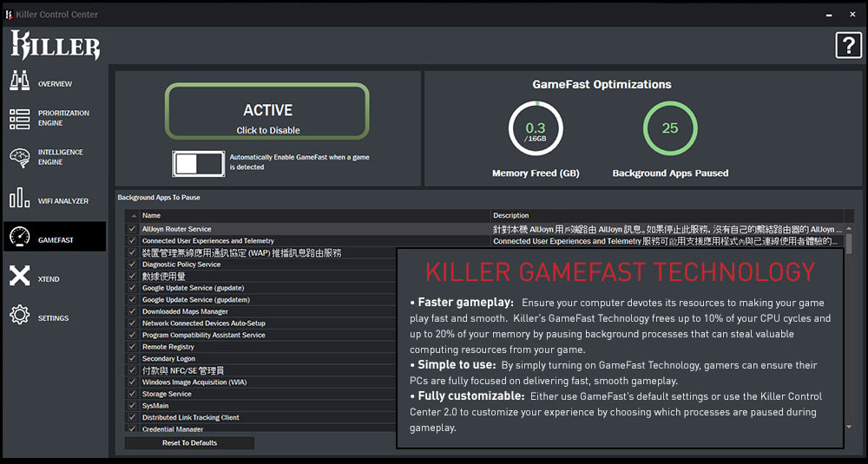
Task: Go to Overview menu label
Action: (55, 84)
